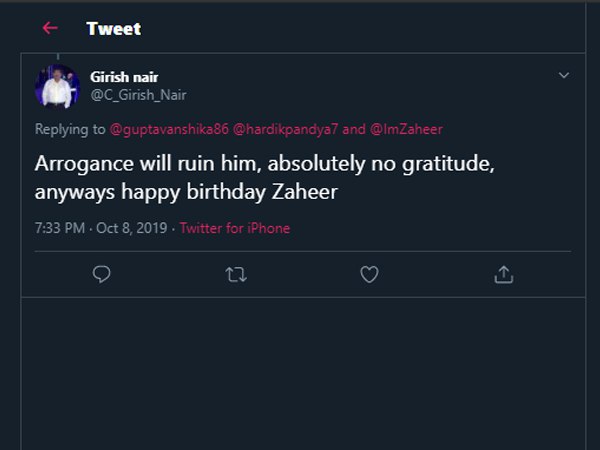Go back using the arrow icon
This screenshot has width=600, height=450.
pos(50,28)
